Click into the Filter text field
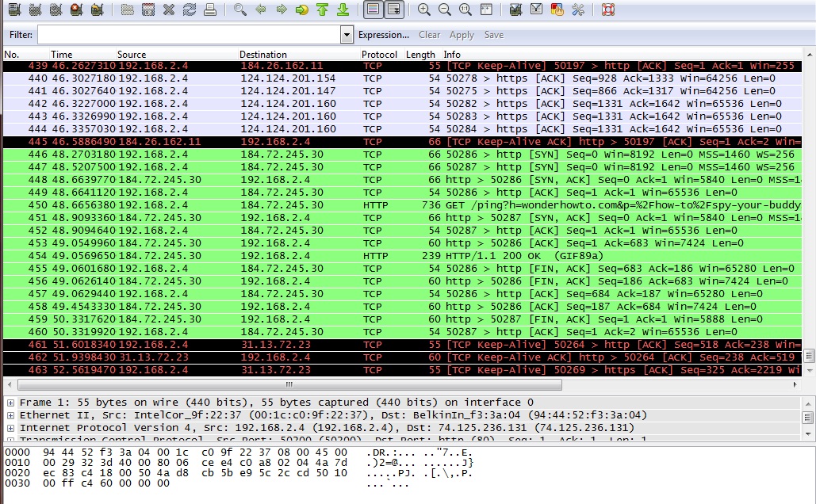Viewport: 816px width, 504px height. pyautogui.click(x=189, y=35)
